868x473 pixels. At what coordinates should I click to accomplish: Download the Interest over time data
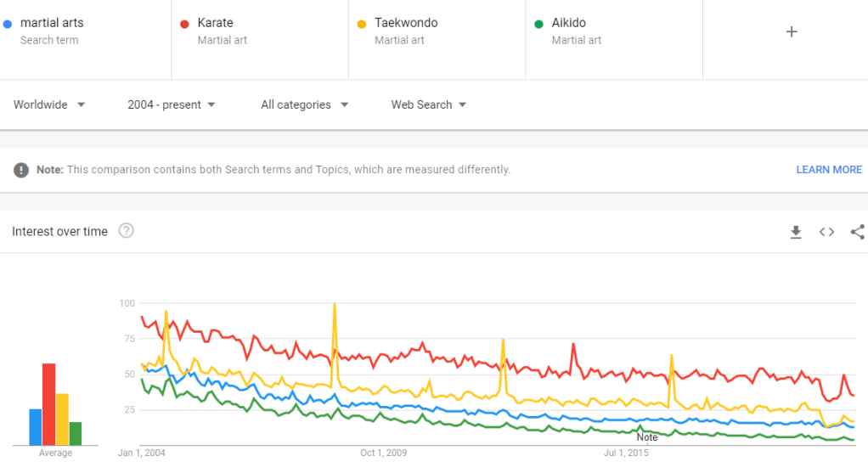pyautogui.click(x=796, y=232)
